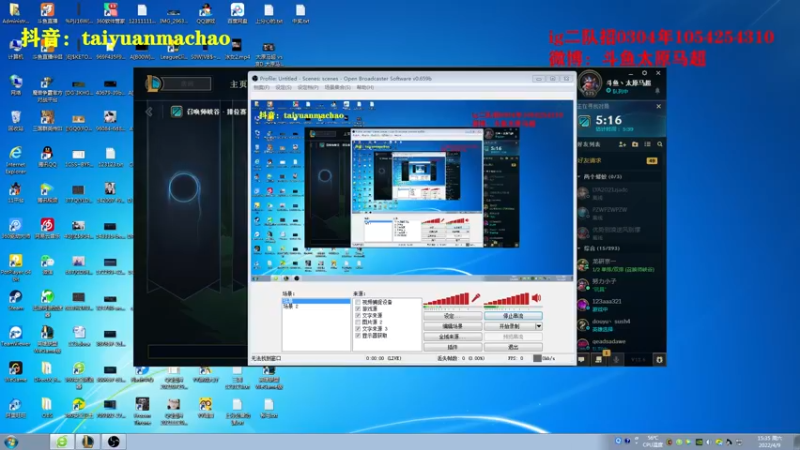Viewport: 800px width, 450px height.
Task: Open the 档案(F) menu in OBS
Action: point(261,87)
